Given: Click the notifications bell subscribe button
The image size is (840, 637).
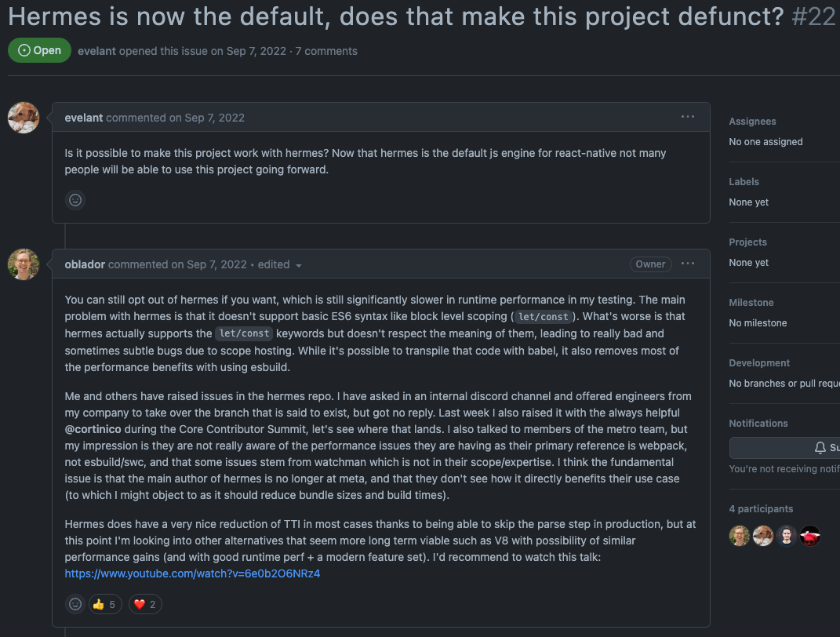Looking at the screenshot, I should click(x=785, y=447).
